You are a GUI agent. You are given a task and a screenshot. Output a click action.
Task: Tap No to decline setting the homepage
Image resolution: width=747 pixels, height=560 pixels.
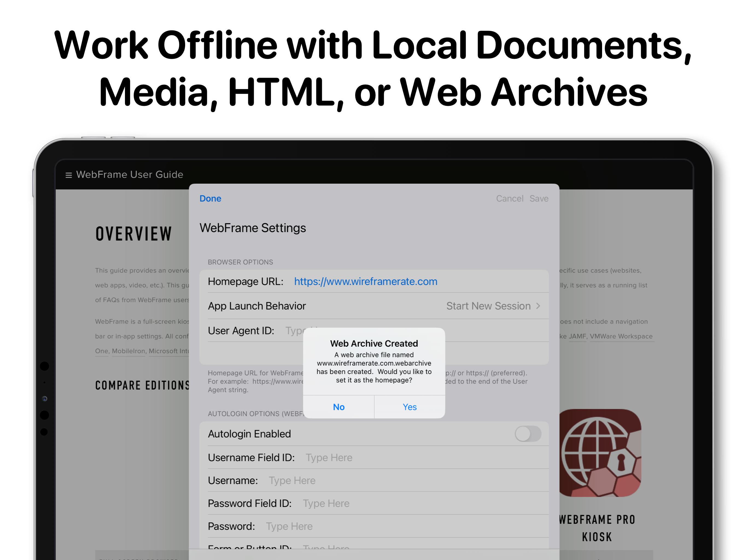(x=339, y=407)
